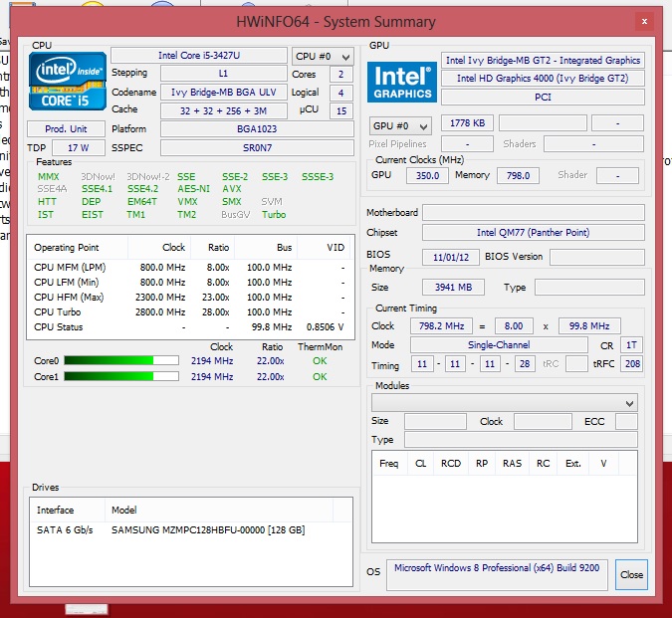Select the CPU LFM (Min) row

[x=190, y=283]
